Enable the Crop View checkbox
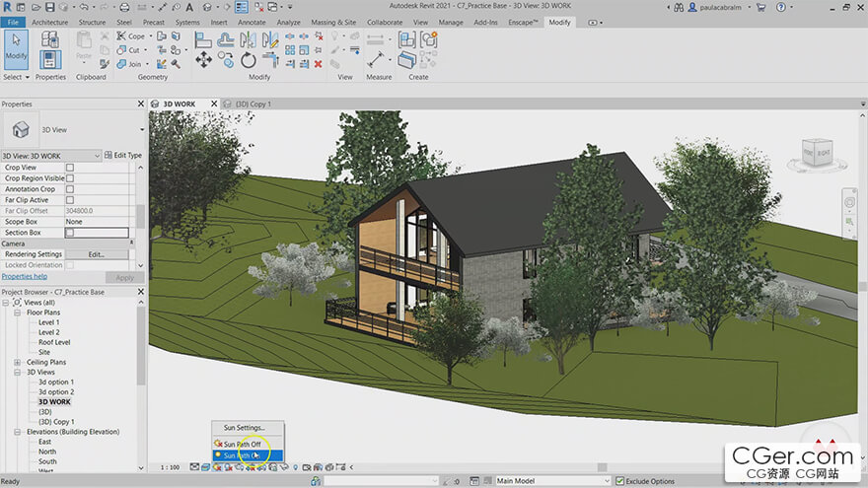868x488 pixels. pos(70,168)
